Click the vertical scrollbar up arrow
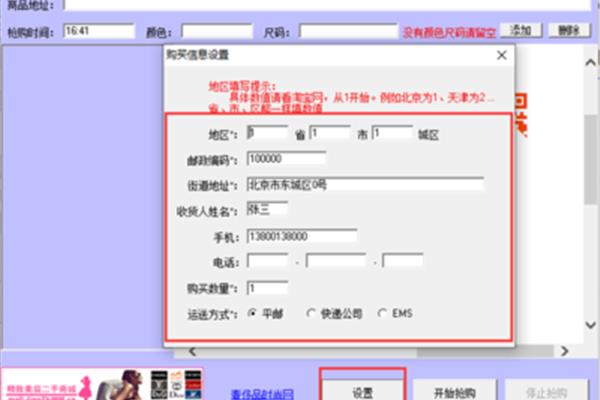This screenshot has height=400, width=600. (590, 62)
